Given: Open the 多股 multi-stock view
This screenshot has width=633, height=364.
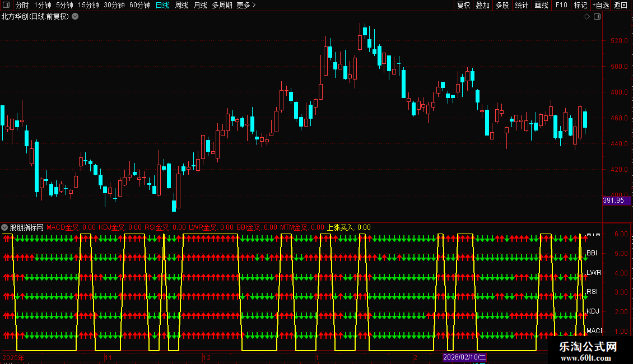Looking at the screenshot, I should [x=502, y=5].
